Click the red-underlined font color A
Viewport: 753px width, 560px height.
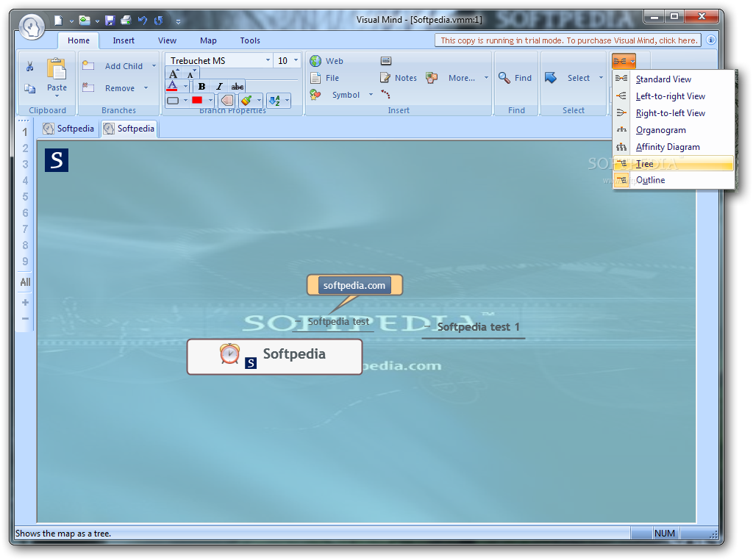point(172,87)
